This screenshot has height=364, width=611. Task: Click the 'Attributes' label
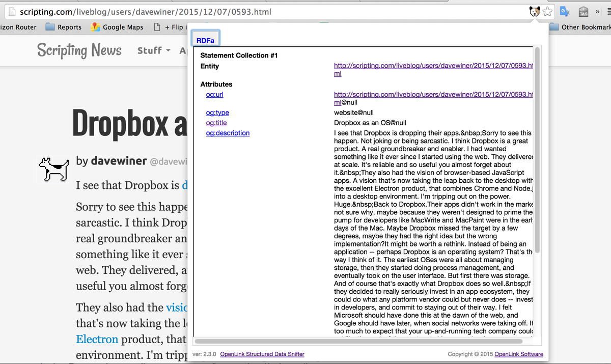(216, 85)
